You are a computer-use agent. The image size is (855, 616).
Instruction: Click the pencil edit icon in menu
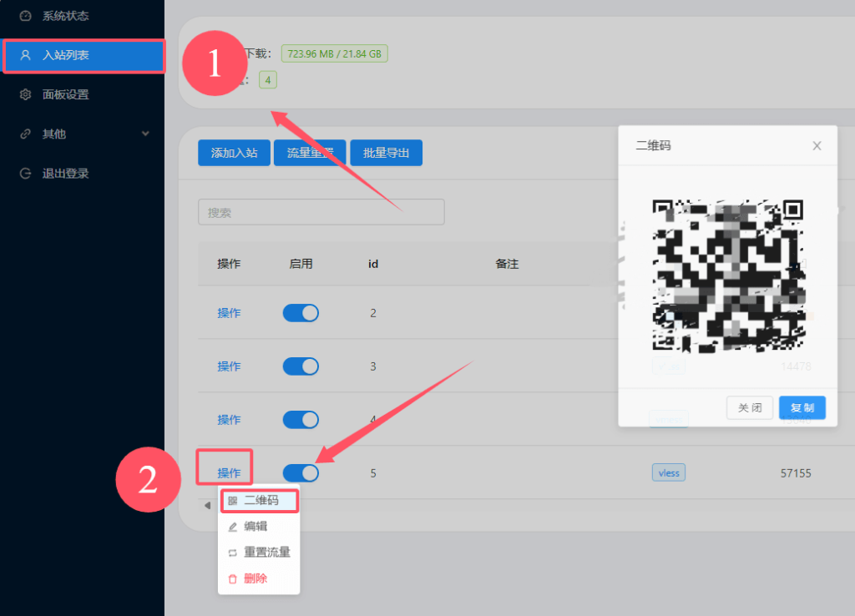click(x=233, y=527)
